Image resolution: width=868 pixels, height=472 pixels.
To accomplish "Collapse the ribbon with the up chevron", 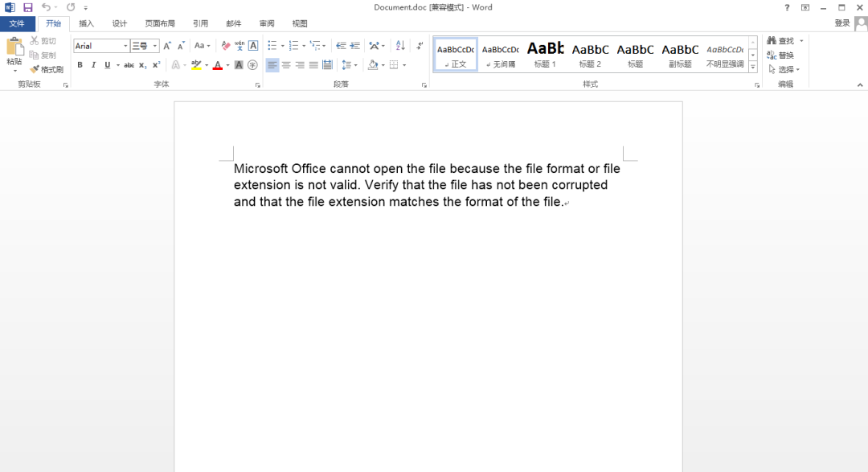I will pyautogui.click(x=860, y=84).
